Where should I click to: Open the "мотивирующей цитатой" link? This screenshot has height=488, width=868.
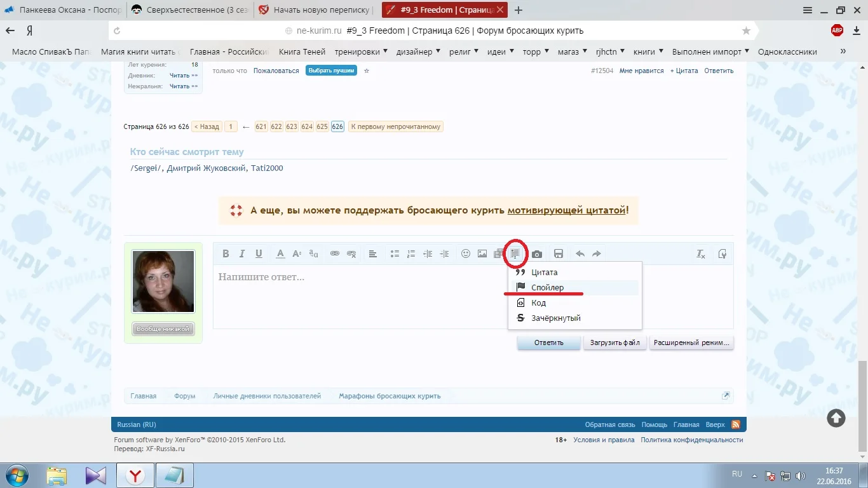(x=567, y=210)
